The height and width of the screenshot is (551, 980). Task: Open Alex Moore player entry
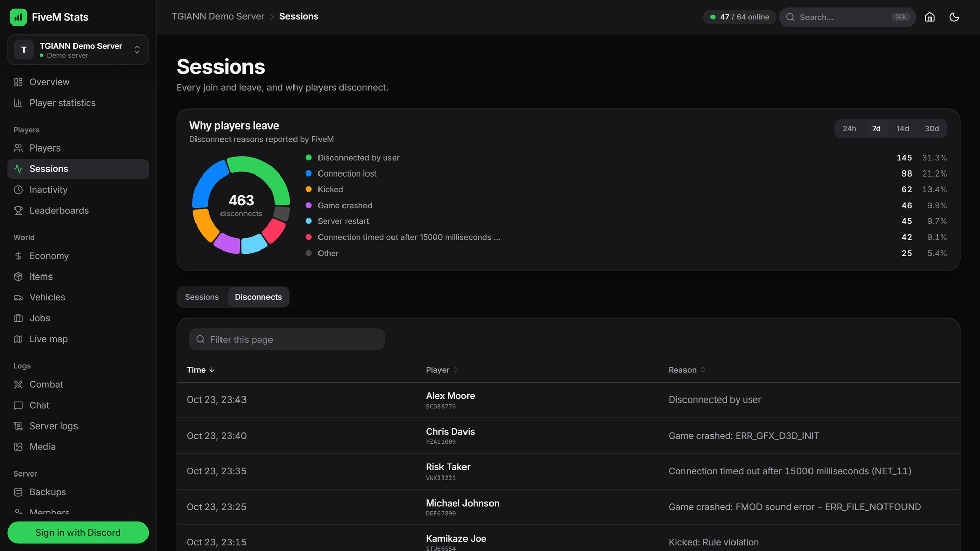(450, 396)
